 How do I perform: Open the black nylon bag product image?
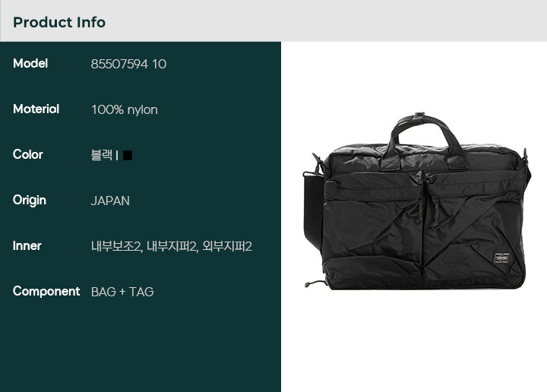(x=417, y=201)
